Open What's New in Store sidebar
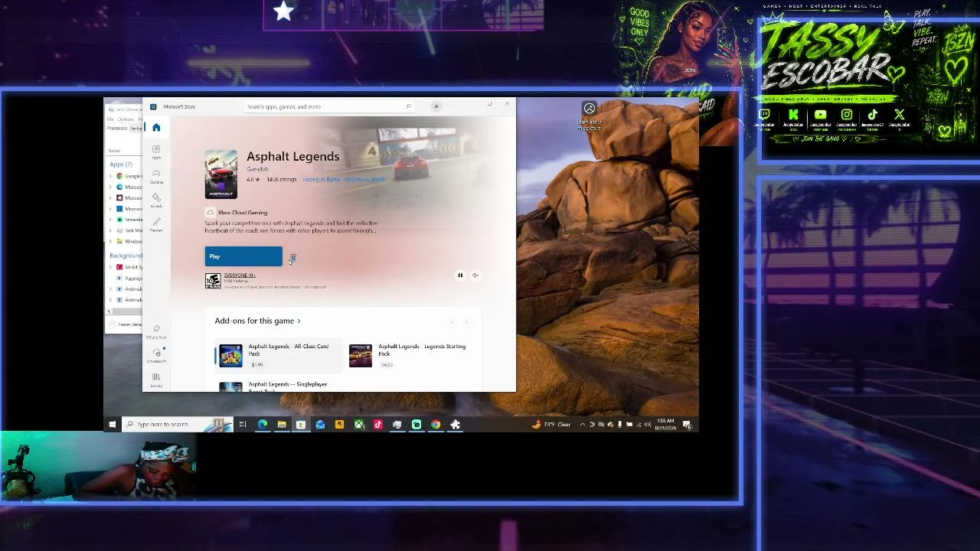980x551 pixels. pyautogui.click(x=156, y=331)
